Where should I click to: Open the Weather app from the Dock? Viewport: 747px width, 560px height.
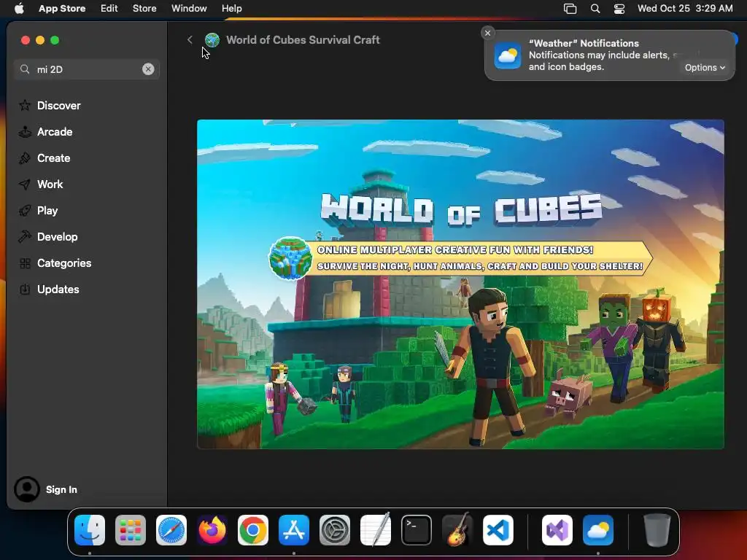[598, 530]
